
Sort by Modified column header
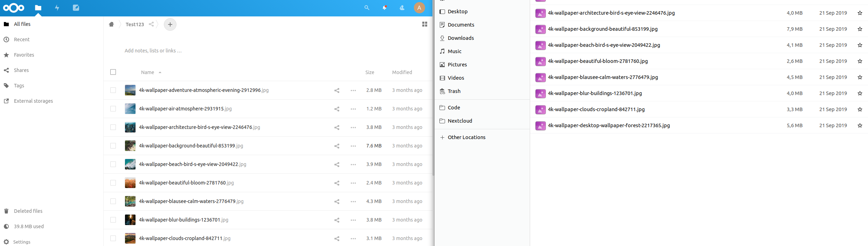click(x=402, y=72)
